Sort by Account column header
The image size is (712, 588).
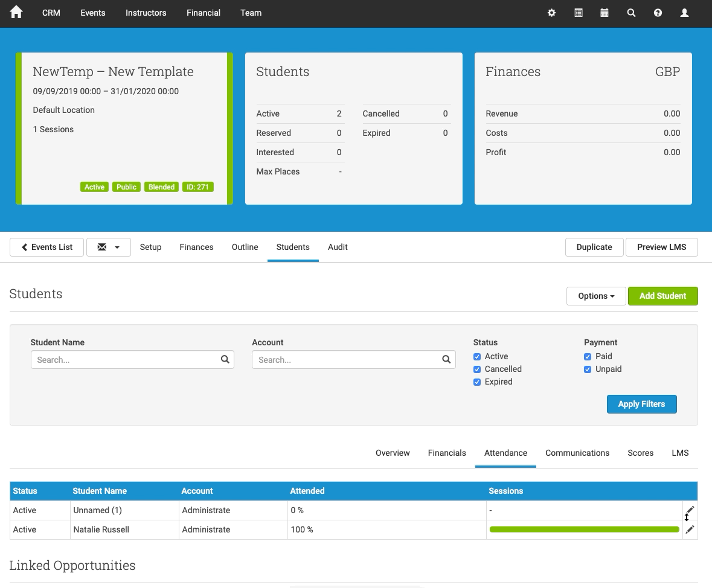197,491
